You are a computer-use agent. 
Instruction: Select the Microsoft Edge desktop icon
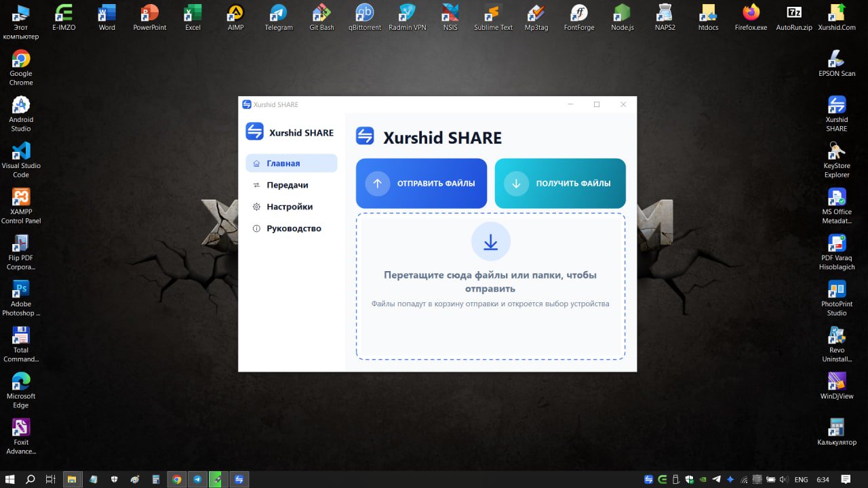tap(21, 390)
